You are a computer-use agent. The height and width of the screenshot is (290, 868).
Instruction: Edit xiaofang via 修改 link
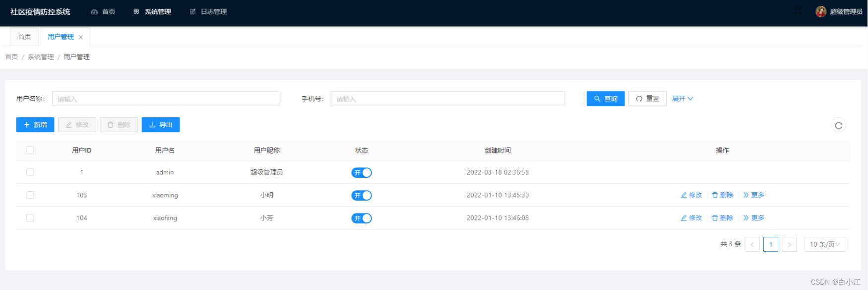point(691,218)
